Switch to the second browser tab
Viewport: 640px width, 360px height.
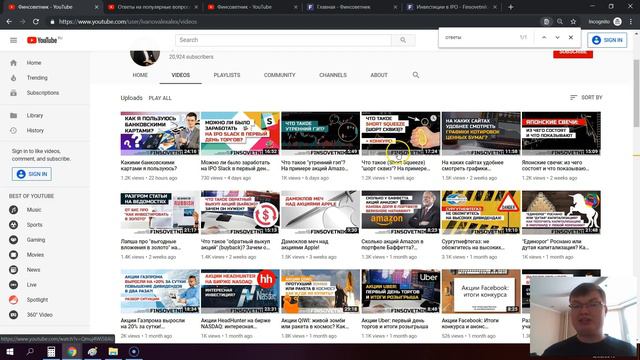click(x=153, y=7)
